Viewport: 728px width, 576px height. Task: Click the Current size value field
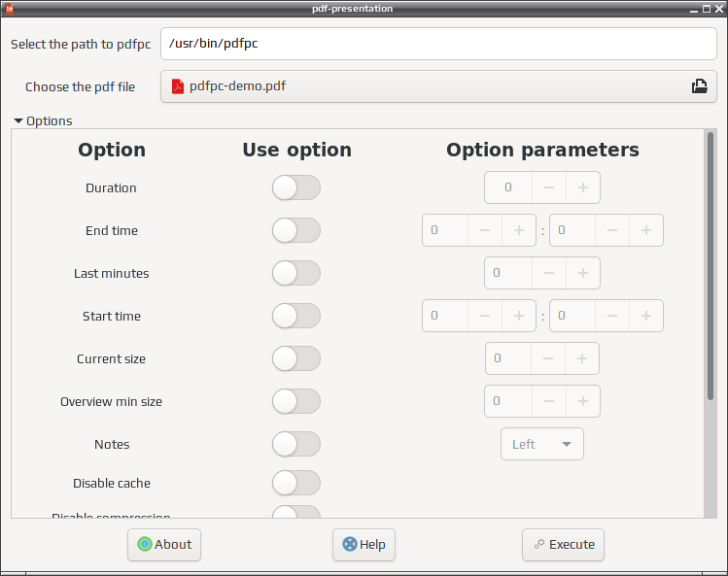[x=508, y=358]
